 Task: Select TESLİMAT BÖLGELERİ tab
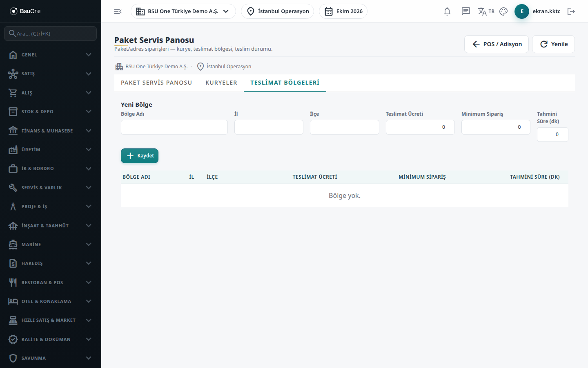(x=285, y=83)
